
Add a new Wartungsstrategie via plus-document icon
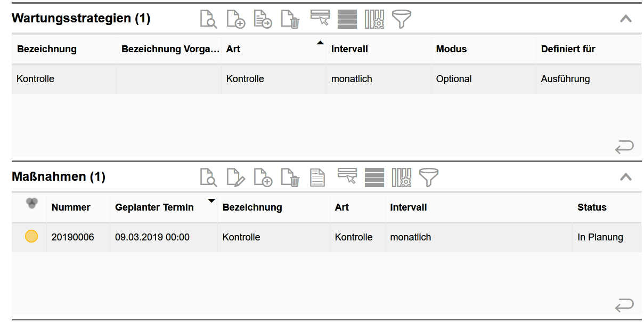point(235,19)
